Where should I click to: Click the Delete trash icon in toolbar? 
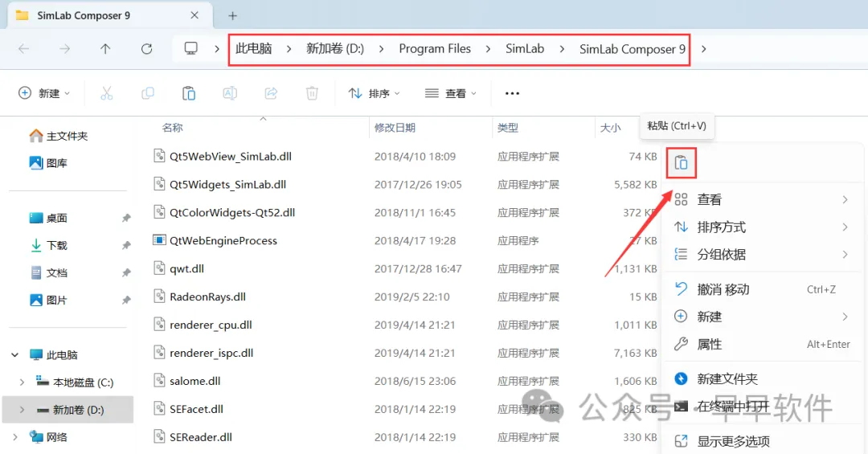click(x=312, y=93)
